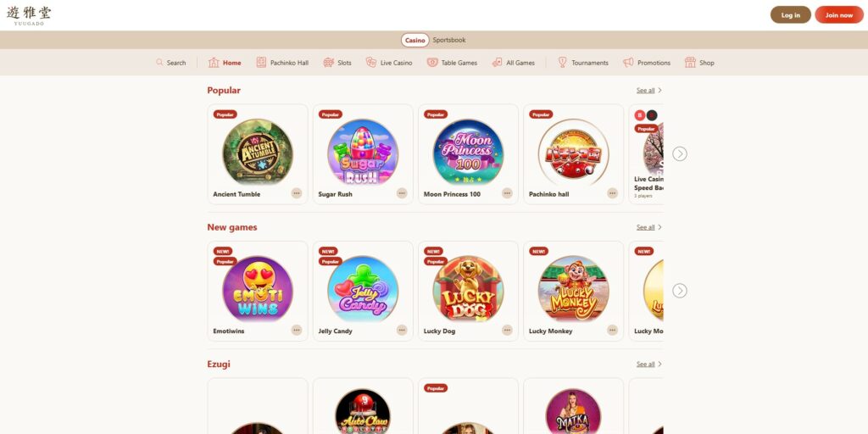Advance the Popular carousel with the arrow
Viewport: 868px width, 434px height.
tap(680, 154)
